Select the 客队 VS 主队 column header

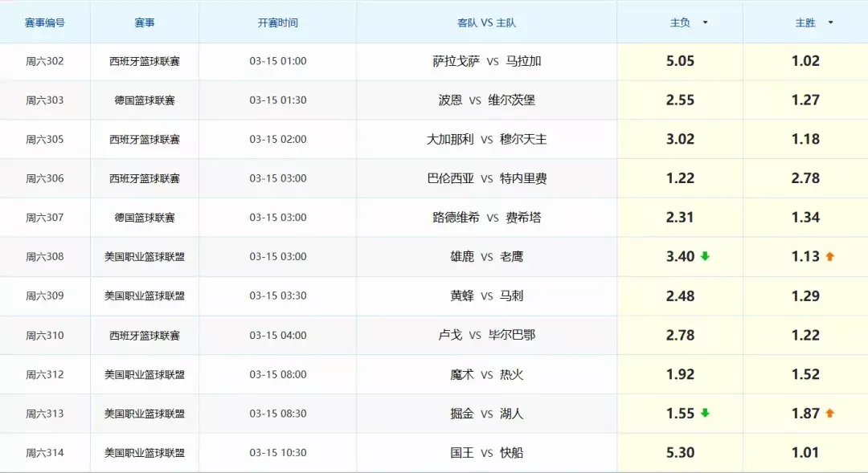tap(485, 22)
